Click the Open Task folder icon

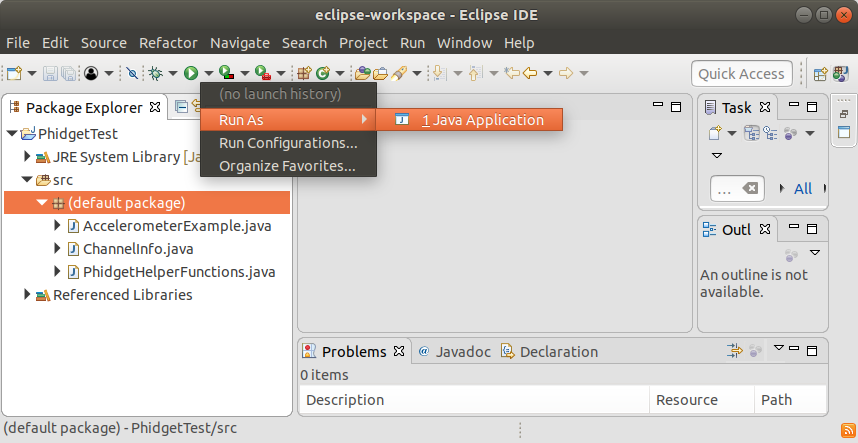[380, 73]
